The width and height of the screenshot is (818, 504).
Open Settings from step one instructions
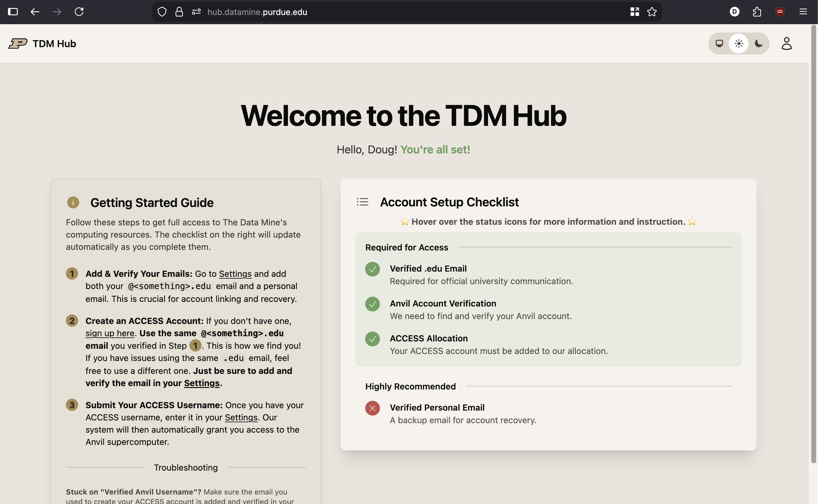pyautogui.click(x=235, y=274)
